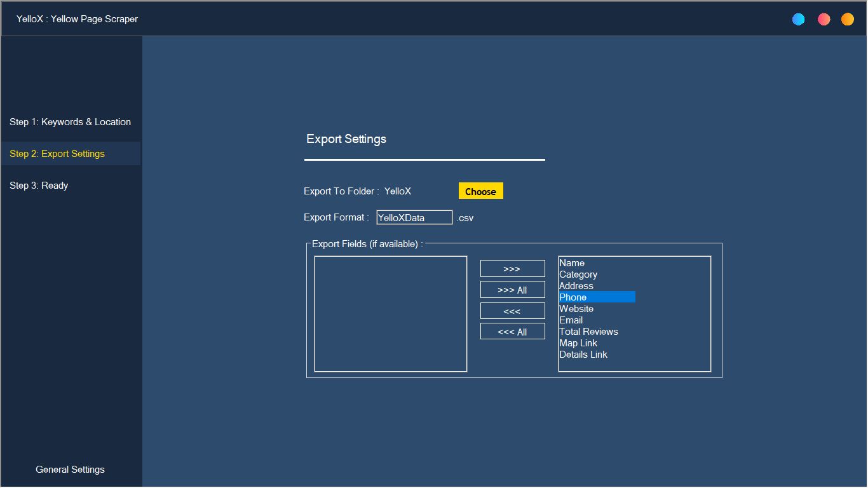
Task: Open Step 1: Keywords & Location
Action: (x=71, y=122)
